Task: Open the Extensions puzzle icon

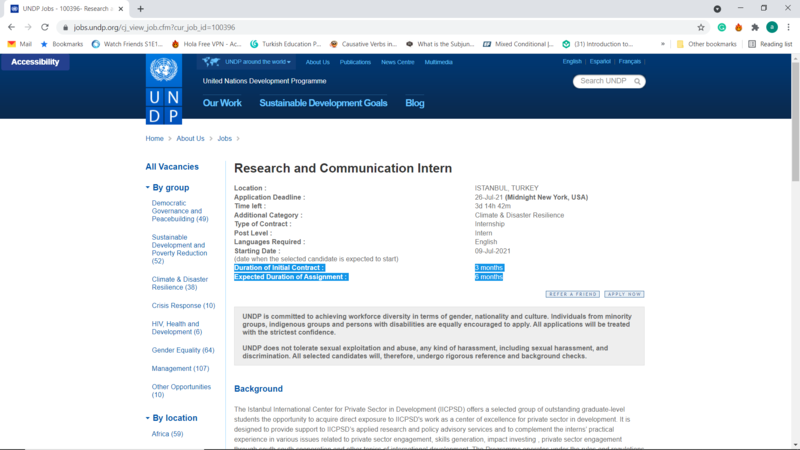Action: click(x=755, y=28)
